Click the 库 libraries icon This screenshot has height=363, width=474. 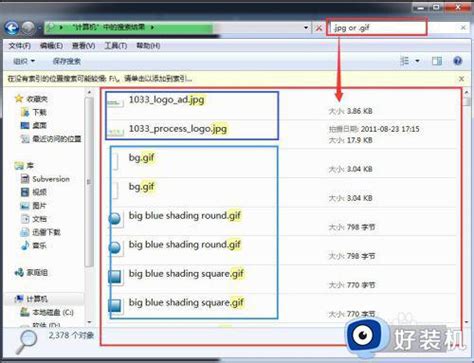click(x=19, y=165)
